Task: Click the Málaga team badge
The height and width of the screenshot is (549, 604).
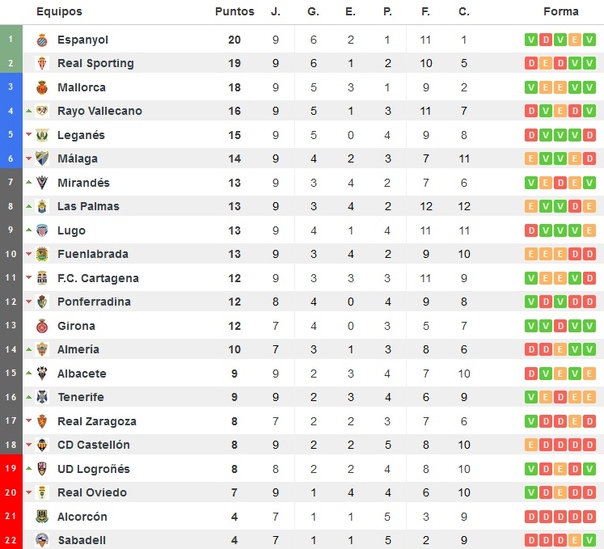Action: coord(42,159)
